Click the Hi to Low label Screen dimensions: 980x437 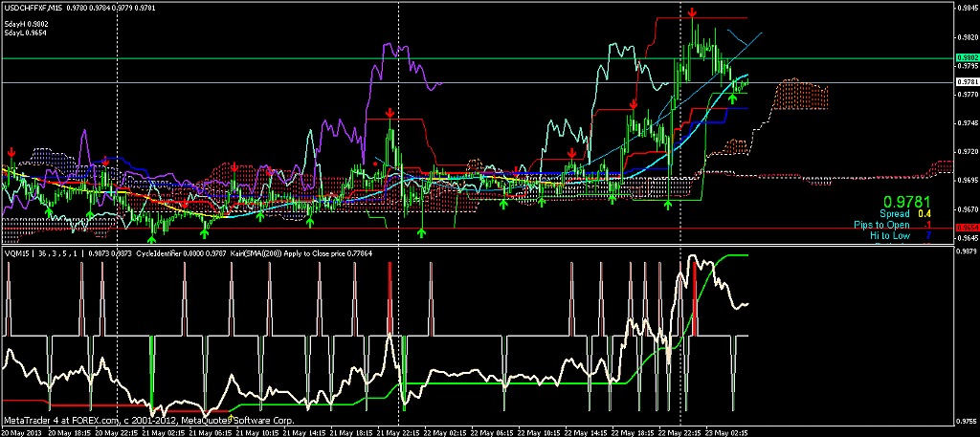[889, 235]
